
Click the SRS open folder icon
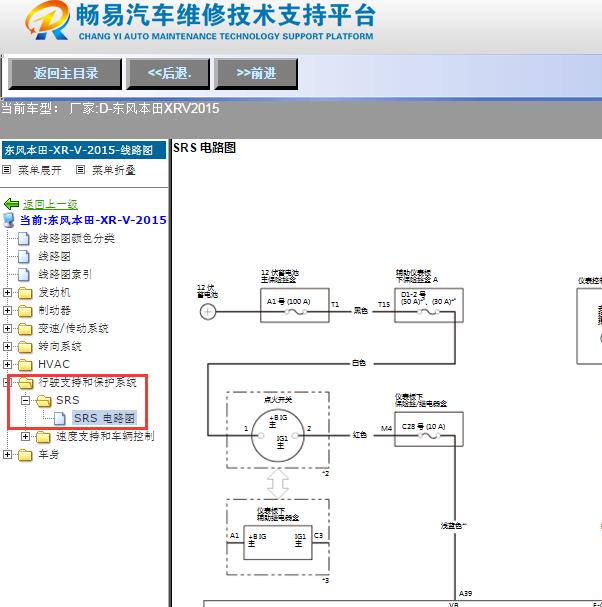44,401
